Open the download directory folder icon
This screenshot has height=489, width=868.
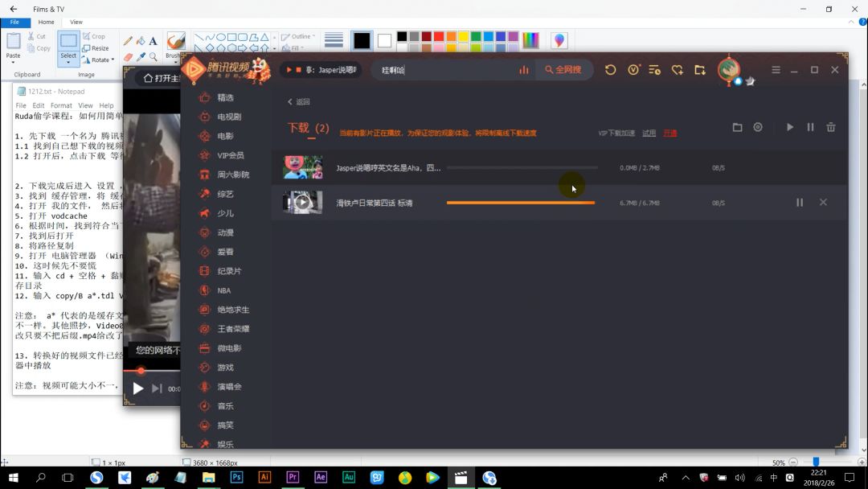tap(737, 127)
